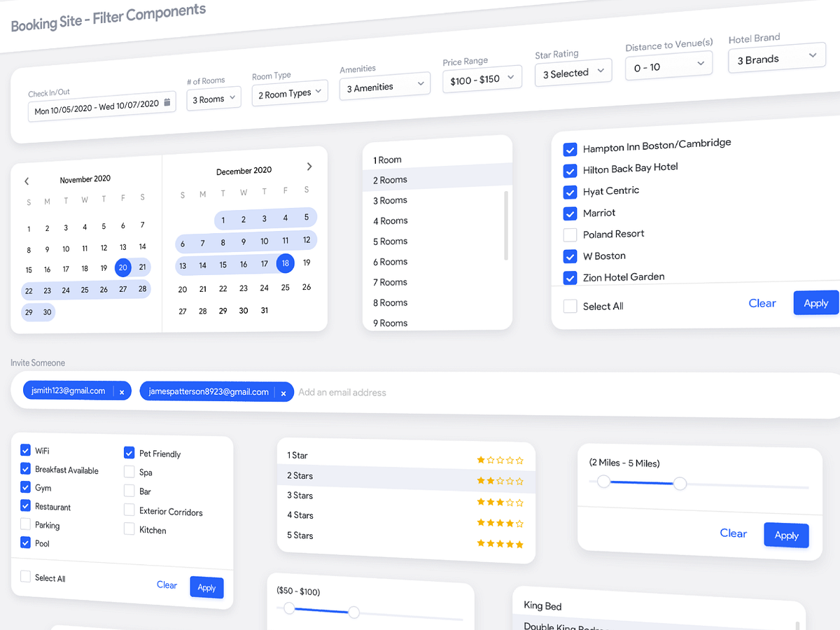Open the # of Rooms dropdown
Image resolution: width=840 pixels, height=630 pixels.
click(x=213, y=99)
